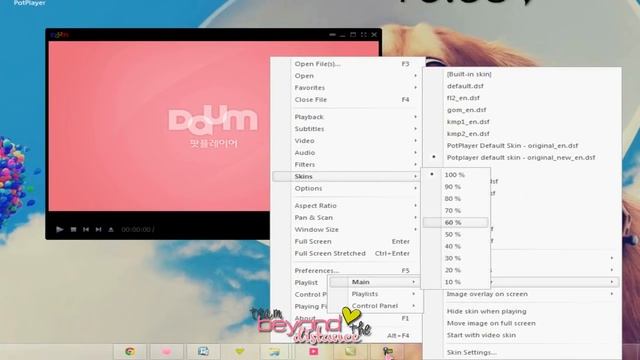This screenshot has width=640, height=360.
Task: Click the green heart taskbar icon
Action: click(240, 351)
